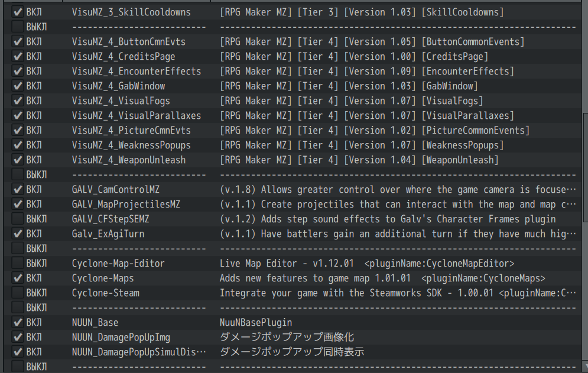
Task: Disable VisuMZ_4_WeaknessPopups checkbox
Action: 18,145
